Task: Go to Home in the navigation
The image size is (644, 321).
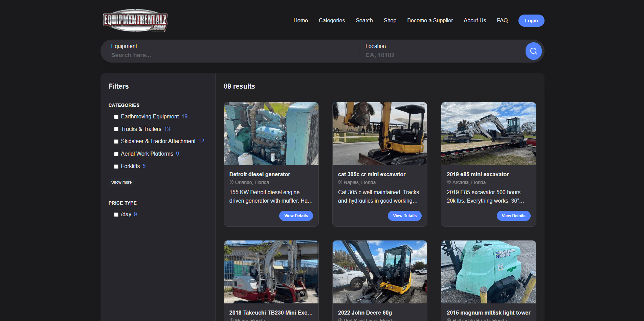Action: pos(301,20)
